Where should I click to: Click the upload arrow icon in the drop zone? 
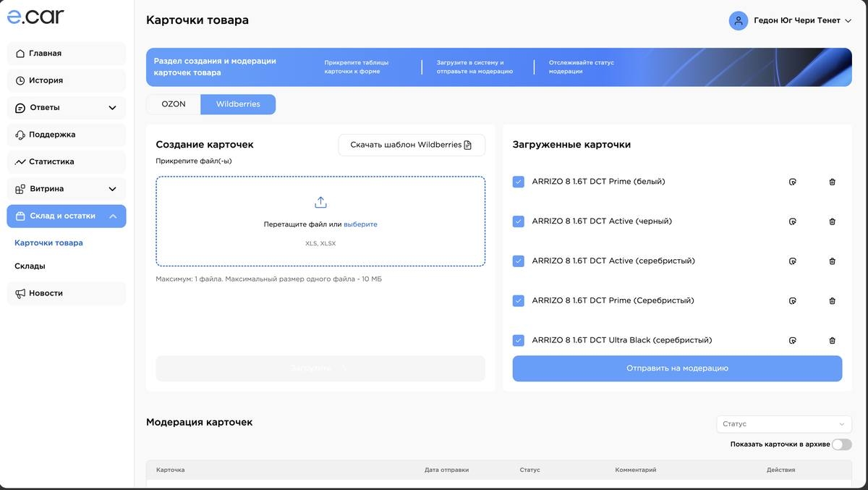click(320, 203)
